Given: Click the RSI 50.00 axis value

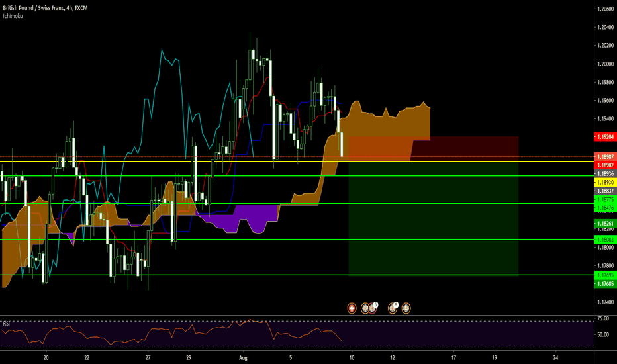Looking at the screenshot, I should click(x=603, y=334).
